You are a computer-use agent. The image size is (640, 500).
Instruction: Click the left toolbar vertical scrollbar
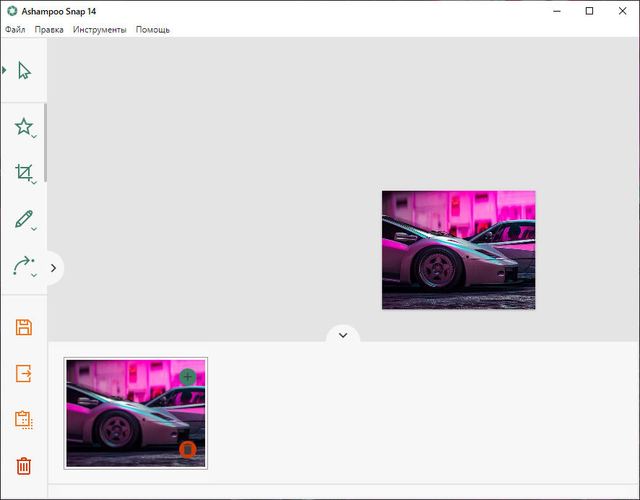coord(45,140)
